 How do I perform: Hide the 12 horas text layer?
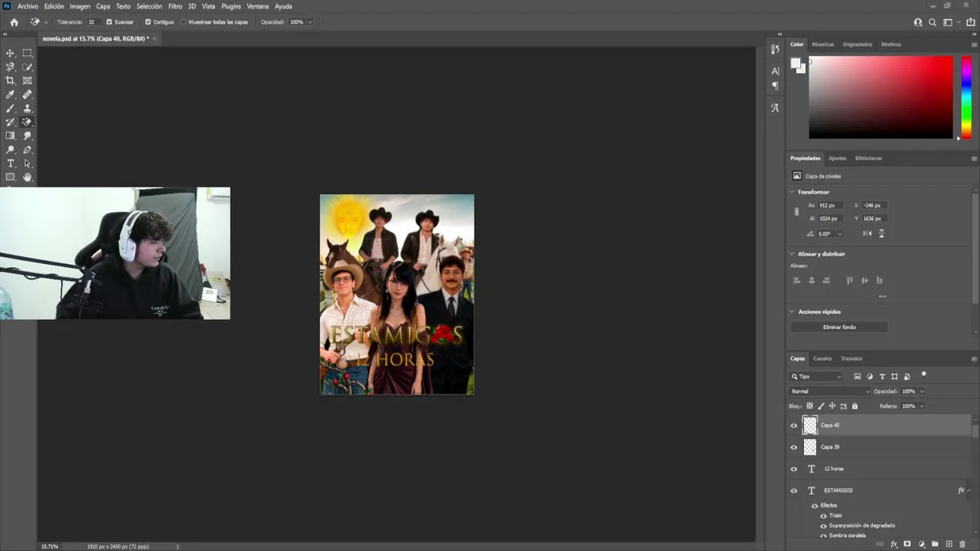point(794,469)
